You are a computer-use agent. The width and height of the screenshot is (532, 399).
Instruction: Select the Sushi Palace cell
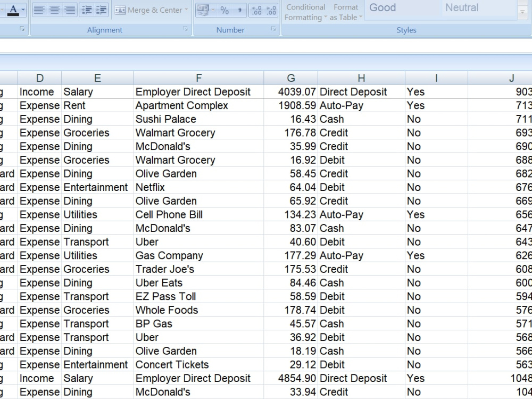199,119
